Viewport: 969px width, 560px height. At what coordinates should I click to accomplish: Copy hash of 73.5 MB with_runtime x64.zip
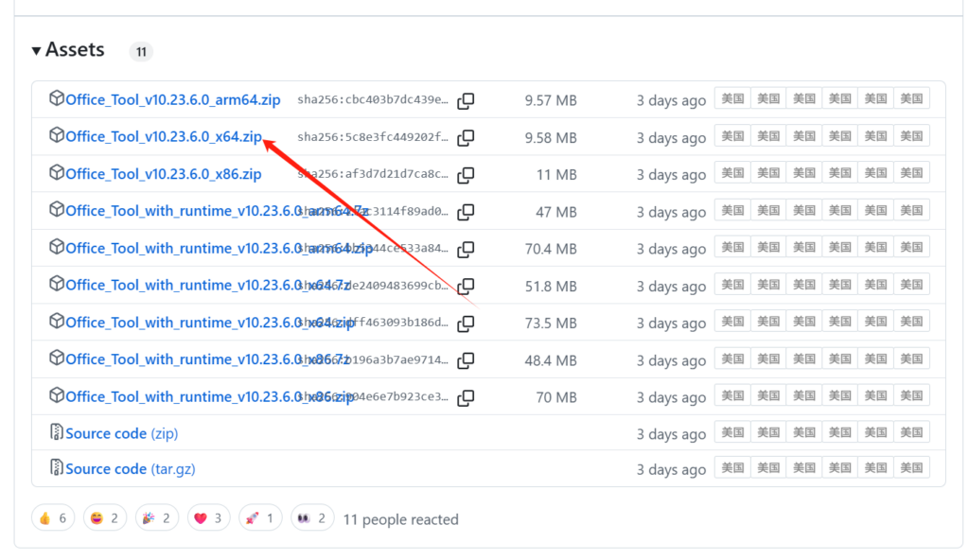(466, 324)
